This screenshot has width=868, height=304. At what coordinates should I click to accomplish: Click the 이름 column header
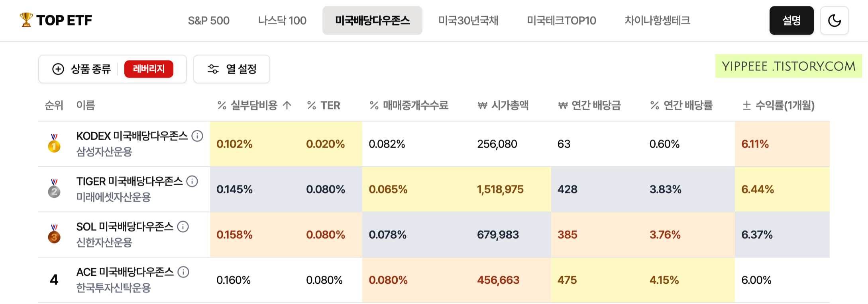pos(86,105)
